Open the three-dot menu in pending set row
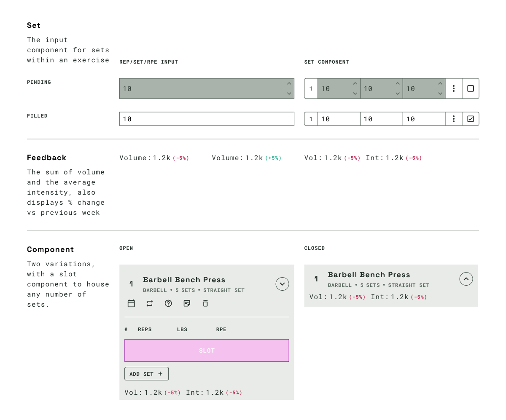The height and width of the screenshot is (420, 506). click(454, 88)
